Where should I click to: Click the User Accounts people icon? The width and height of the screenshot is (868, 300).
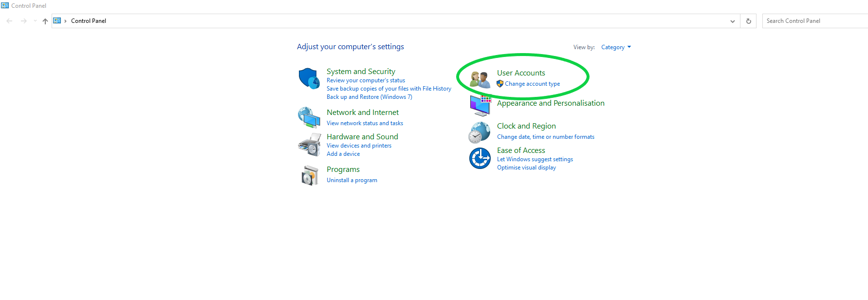[x=480, y=79]
